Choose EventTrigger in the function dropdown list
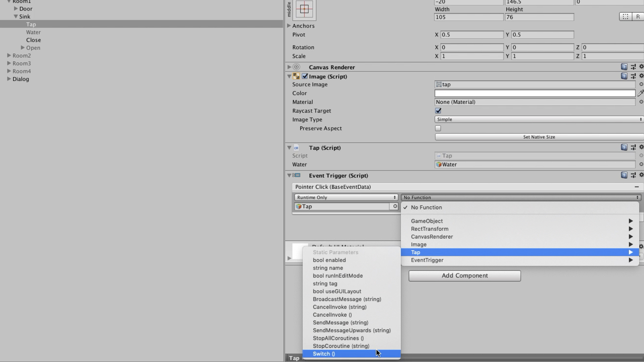The width and height of the screenshot is (644, 362). click(427, 260)
